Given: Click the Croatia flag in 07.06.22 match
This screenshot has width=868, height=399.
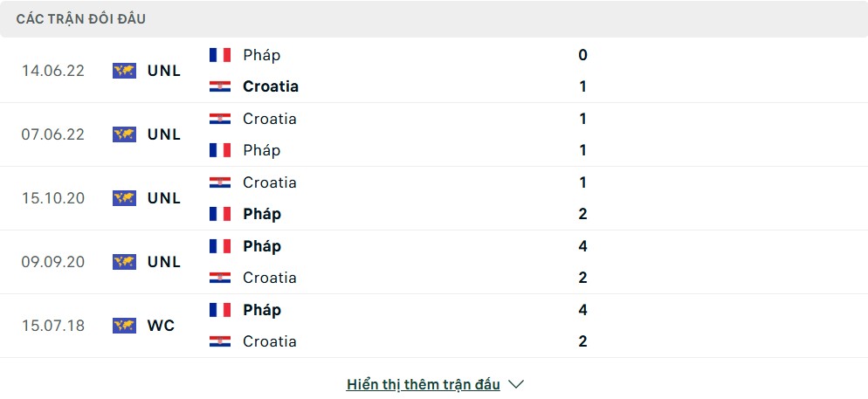Looking at the screenshot, I should [x=220, y=119].
